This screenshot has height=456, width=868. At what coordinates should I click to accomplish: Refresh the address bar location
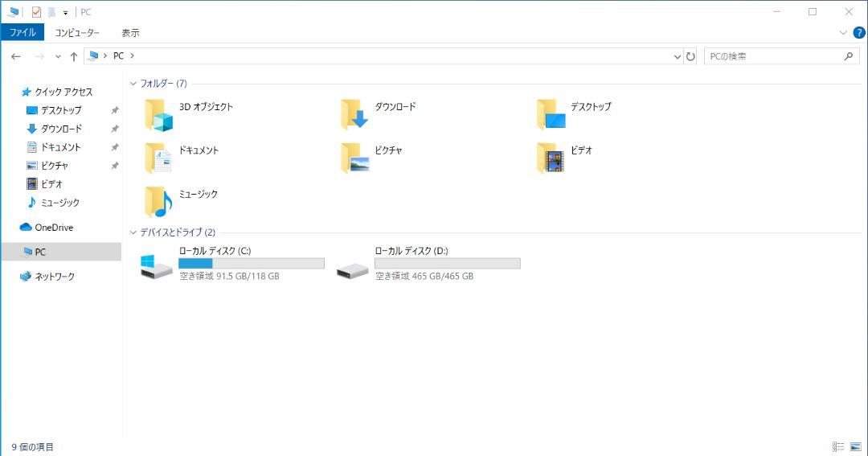click(690, 56)
